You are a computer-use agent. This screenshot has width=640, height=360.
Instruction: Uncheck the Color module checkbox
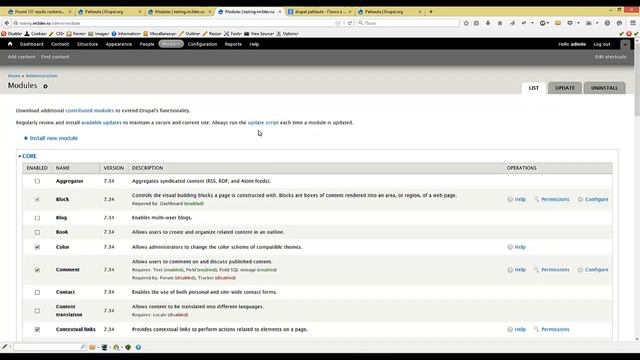tap(37, 247)
